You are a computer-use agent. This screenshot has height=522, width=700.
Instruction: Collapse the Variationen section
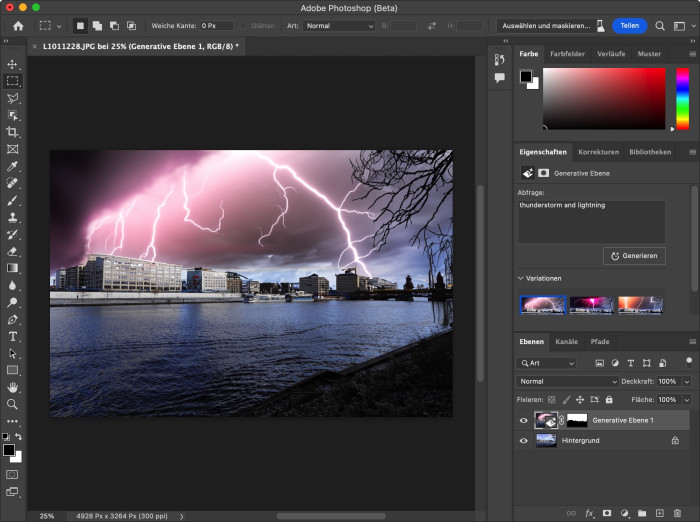tap(521, 278)
